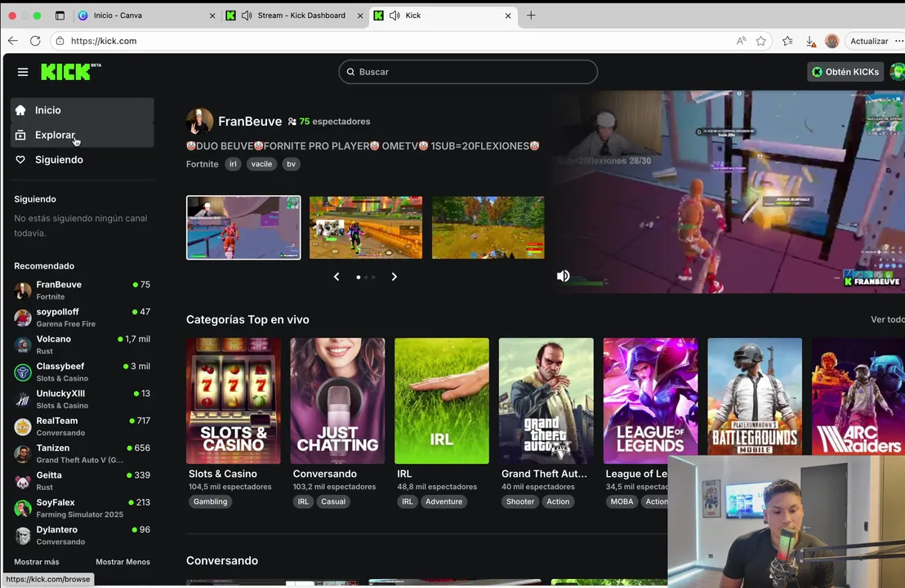The height and width of the screenshot is (588, 905).
Task: Toggle read aloud icon in address bar
Action: tap(741, 41)
